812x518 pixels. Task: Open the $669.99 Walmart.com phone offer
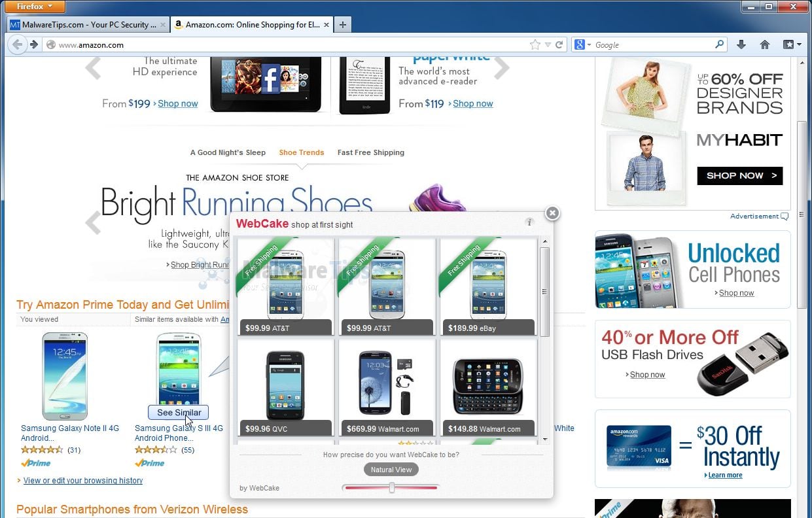pyautogui.click(x=387, y=388)
